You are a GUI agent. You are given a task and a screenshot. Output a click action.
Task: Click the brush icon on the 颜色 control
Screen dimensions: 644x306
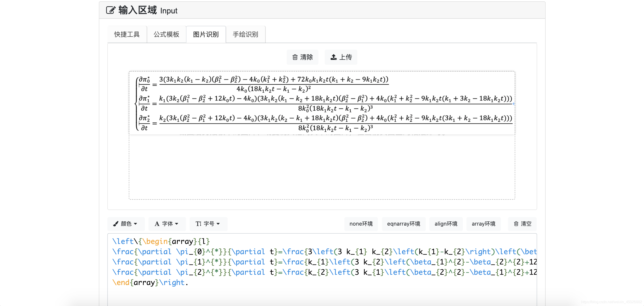[116, 224]
